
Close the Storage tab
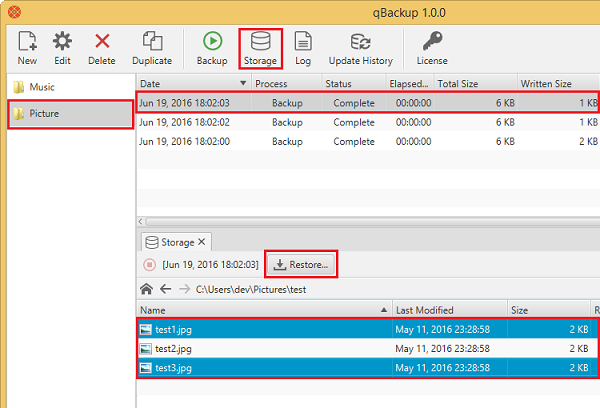202,242
